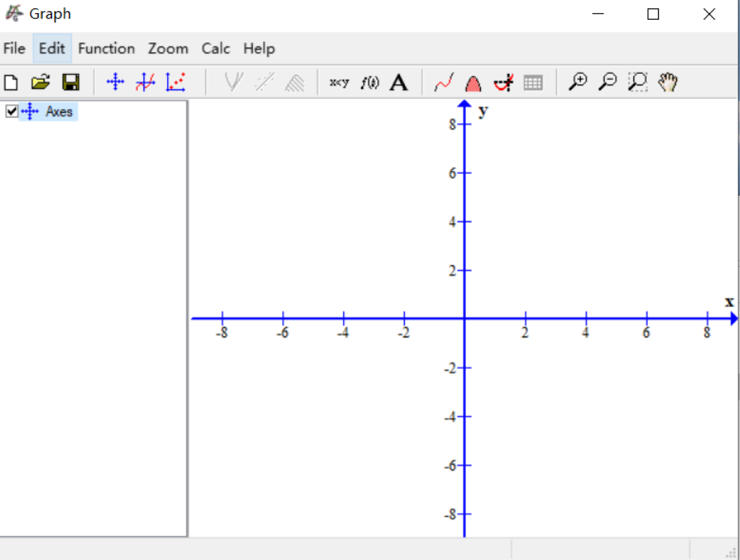Open a file with the folder icon

tap(40, 83)
